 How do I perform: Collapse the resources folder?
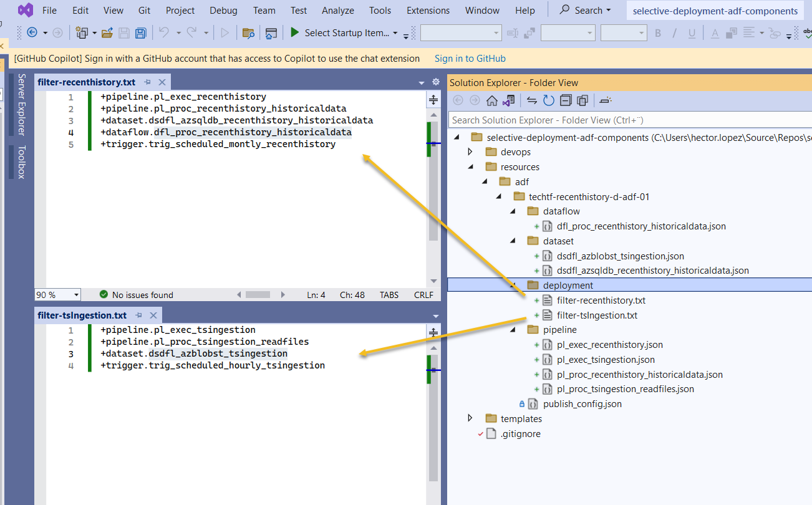tap(470, 167)
